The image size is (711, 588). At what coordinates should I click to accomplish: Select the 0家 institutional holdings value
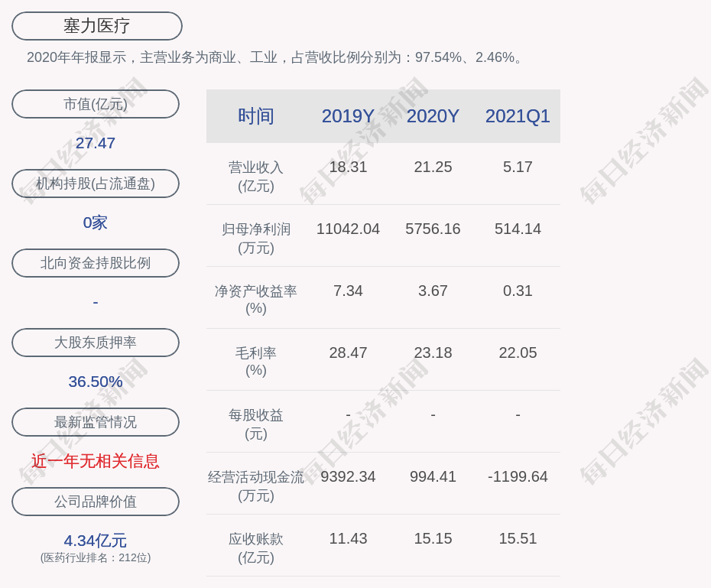tap(96, 223)
